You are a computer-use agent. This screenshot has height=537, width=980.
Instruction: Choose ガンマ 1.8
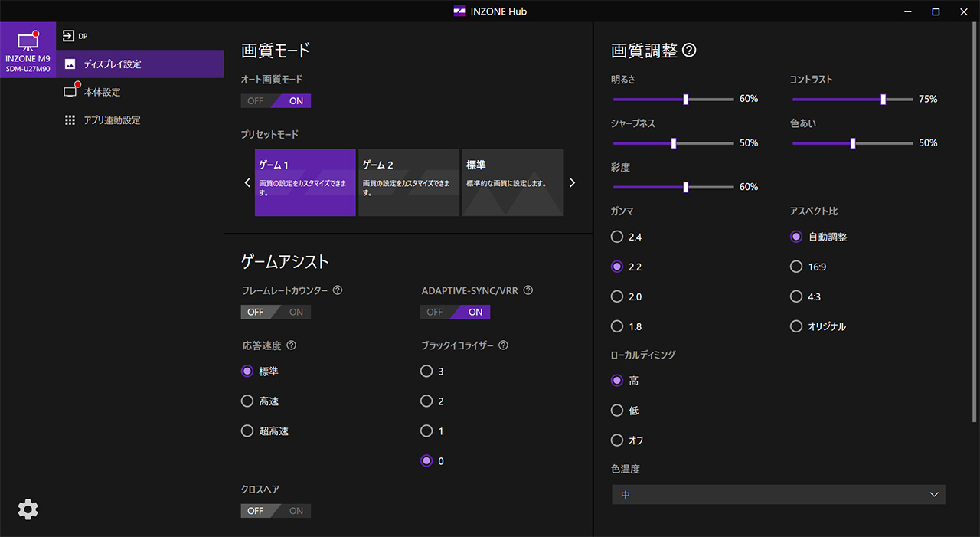[617, 326]
